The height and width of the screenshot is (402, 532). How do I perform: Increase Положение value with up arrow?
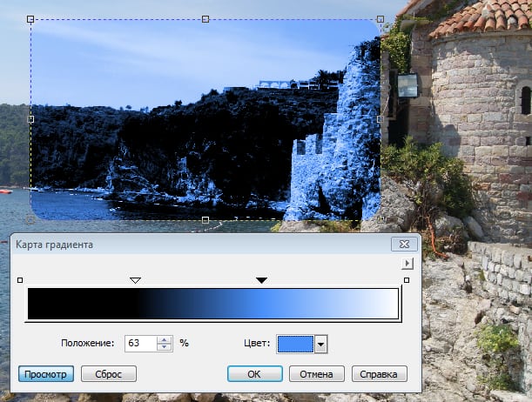tap(164, 339)
